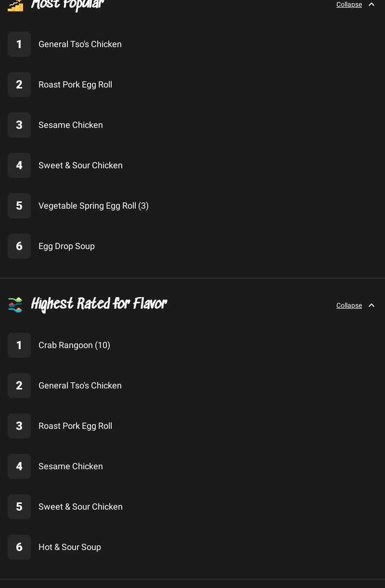Screen dimensions: 385x588
Task: Click the Most Popular stairs icon
Action: pos(15,5)
